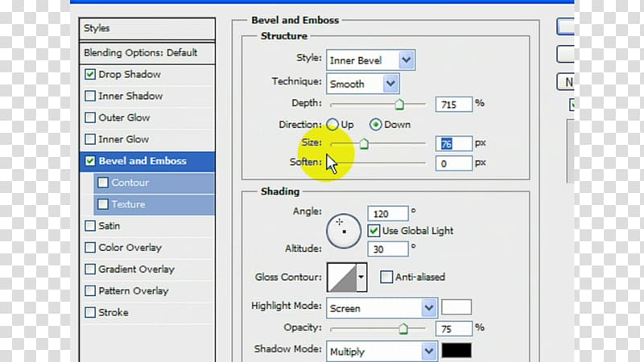Image resolution: width=644 pixels, height=362 pixels.
Task: Enable the Contour checkbox
Action: point(103,183)
